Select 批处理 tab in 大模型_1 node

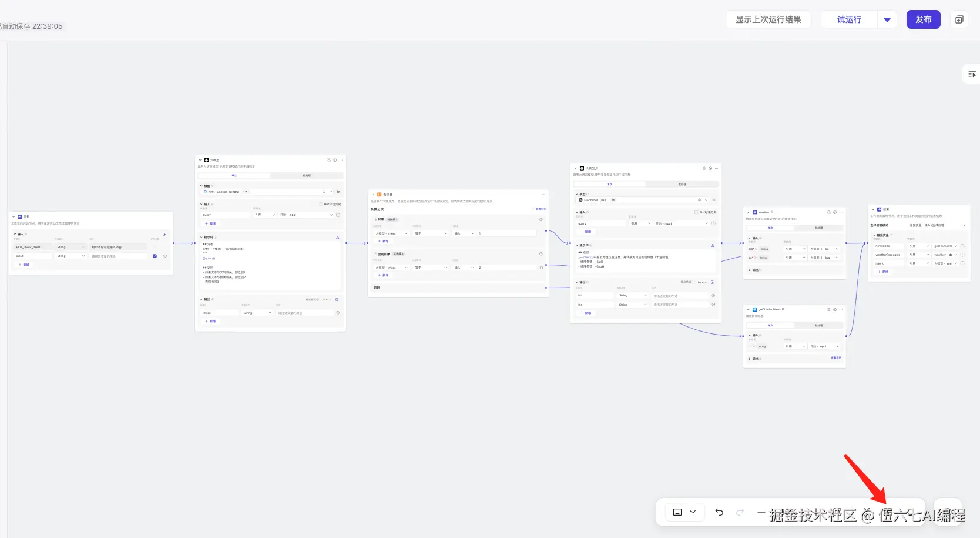682,184
